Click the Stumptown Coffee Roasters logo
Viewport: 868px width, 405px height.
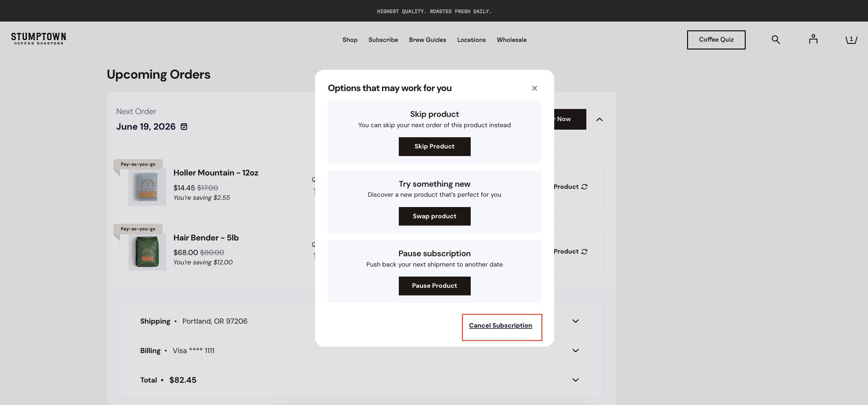(x=39, y=39)
